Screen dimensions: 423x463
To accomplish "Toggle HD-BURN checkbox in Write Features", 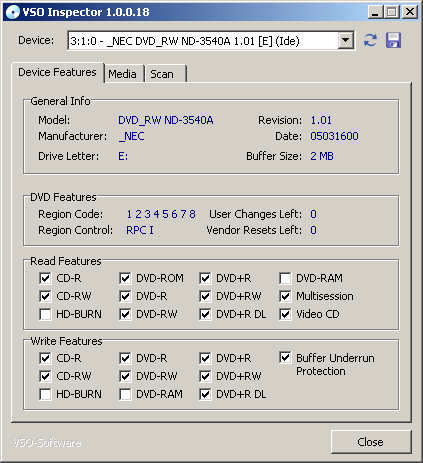I will point(45,394).
